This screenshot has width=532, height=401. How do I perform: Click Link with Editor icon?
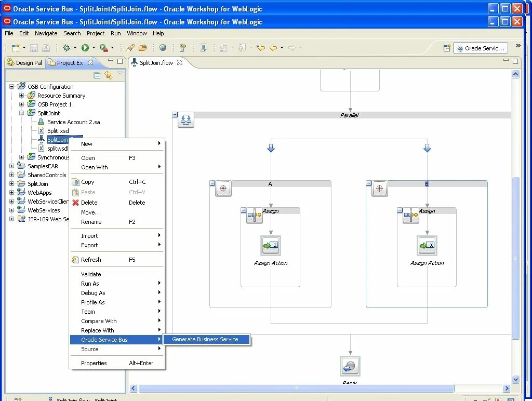(109, 75)
